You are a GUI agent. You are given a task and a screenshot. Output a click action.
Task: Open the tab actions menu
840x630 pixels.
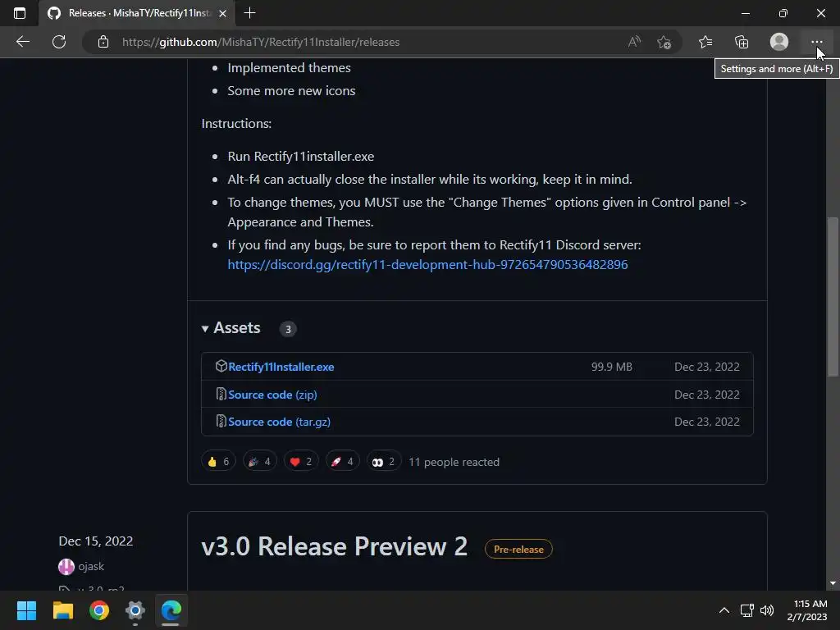[20, 13]
